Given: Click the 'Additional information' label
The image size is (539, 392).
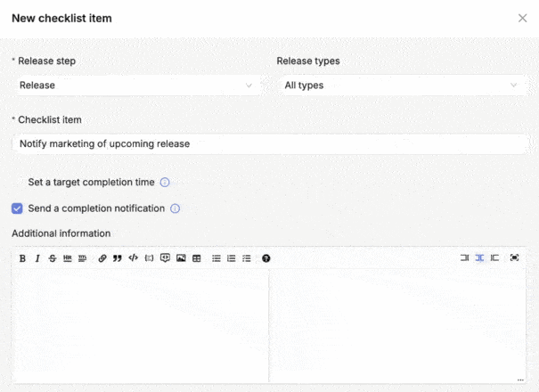Looking at the screenshot, I should click(61, 233).
